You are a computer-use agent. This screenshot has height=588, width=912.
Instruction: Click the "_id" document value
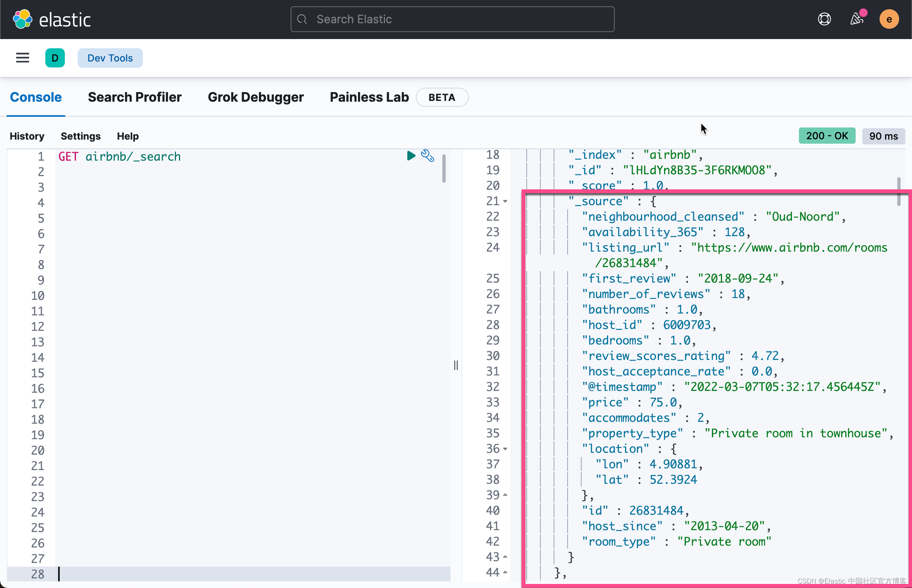click(698, 170)
